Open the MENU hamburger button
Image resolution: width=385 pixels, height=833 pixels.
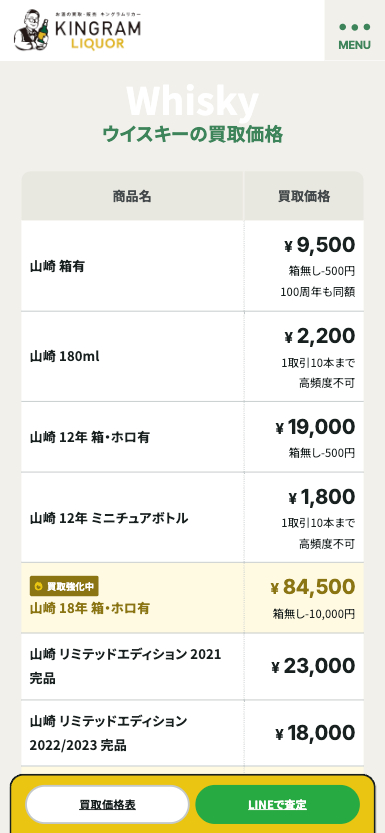355,30
